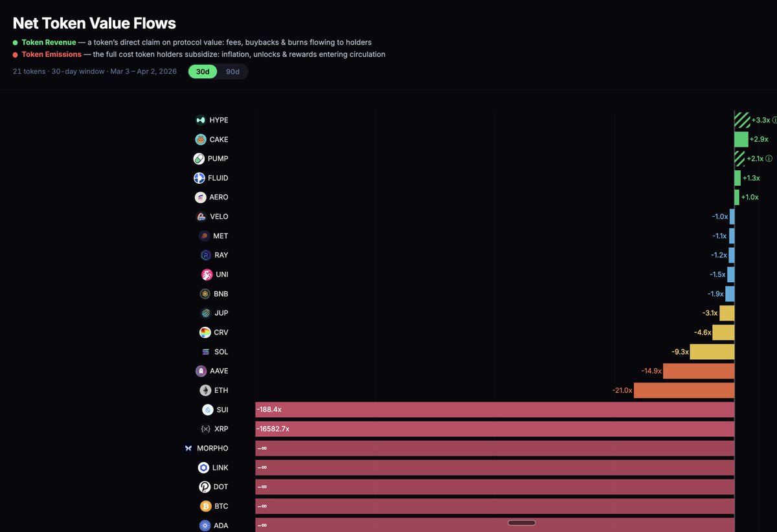Click the AERO token icon
The width and height of the screenshot is (777, 532).
click(x=201, y=197)
